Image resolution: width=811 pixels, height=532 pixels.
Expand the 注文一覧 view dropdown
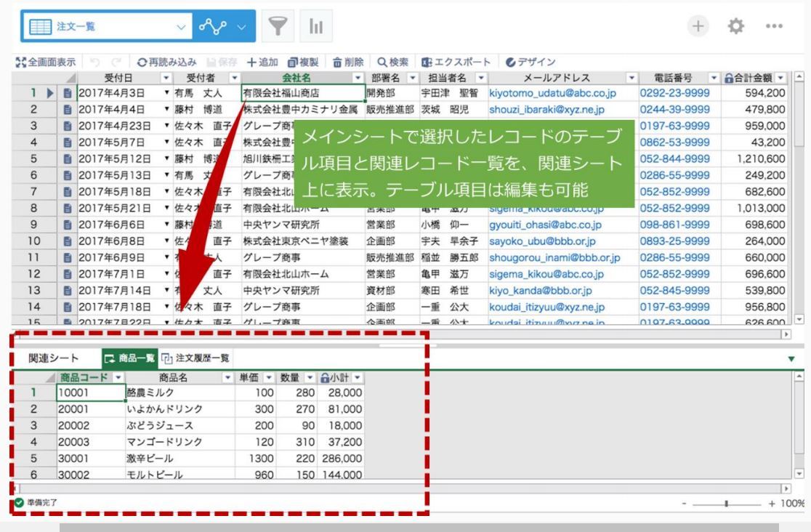(x=181, y=27)
